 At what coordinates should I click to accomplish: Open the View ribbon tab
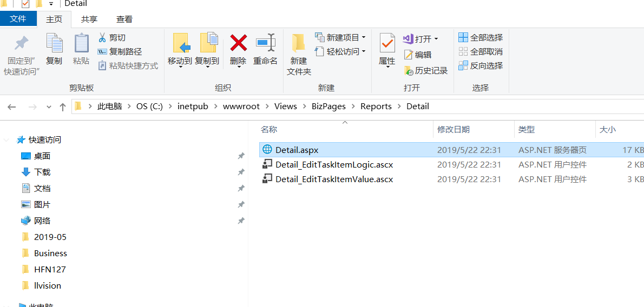pos(124,19)
